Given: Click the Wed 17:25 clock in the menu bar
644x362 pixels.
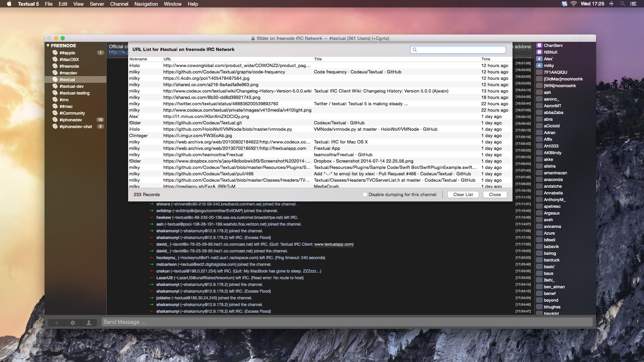Looking at the screenshot, I should 592,4.
